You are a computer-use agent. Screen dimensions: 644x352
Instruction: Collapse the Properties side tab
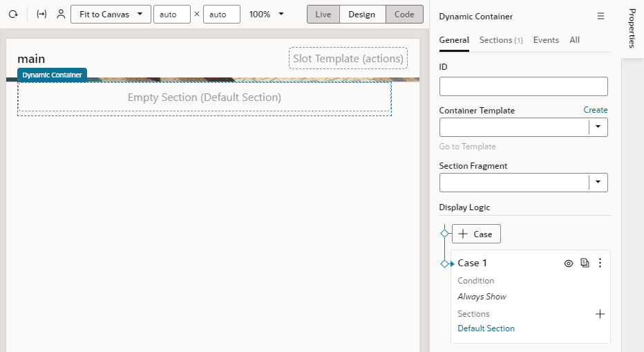pos(632,28)
